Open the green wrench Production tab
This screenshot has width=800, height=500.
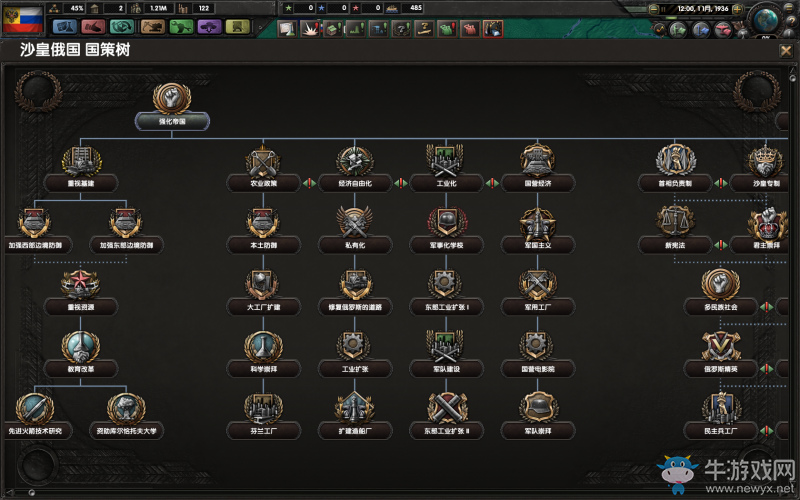tap(181, 27)
